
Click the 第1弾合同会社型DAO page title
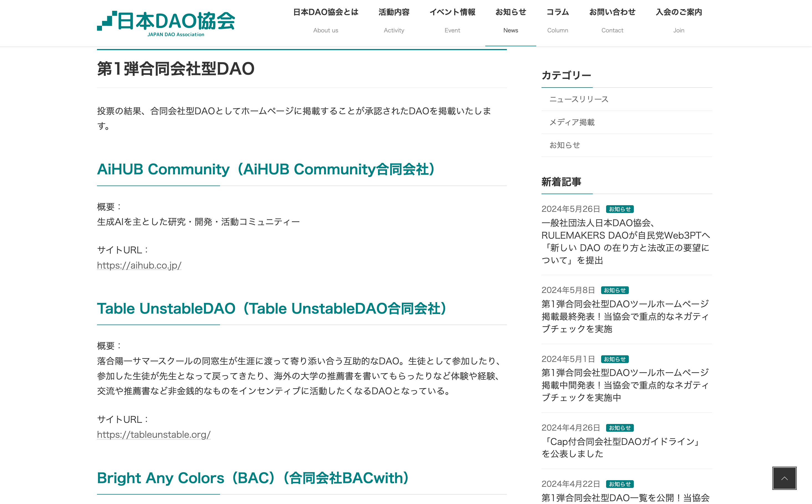pyautogui.click(x=175, y=69)
